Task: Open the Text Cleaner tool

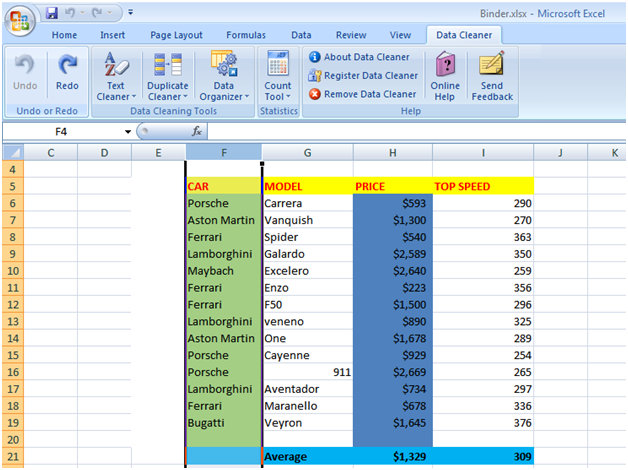Action: coord(116,76)
